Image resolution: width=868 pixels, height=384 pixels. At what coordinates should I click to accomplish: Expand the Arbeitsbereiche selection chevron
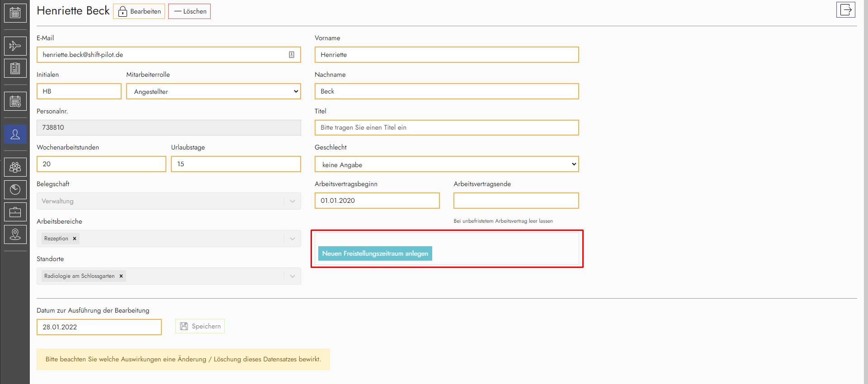click(292, 239)
